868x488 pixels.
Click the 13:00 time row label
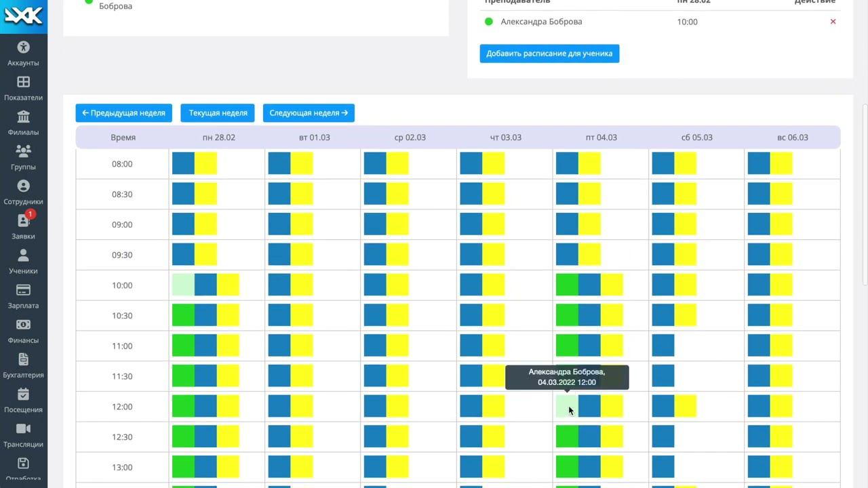[122, 468]
